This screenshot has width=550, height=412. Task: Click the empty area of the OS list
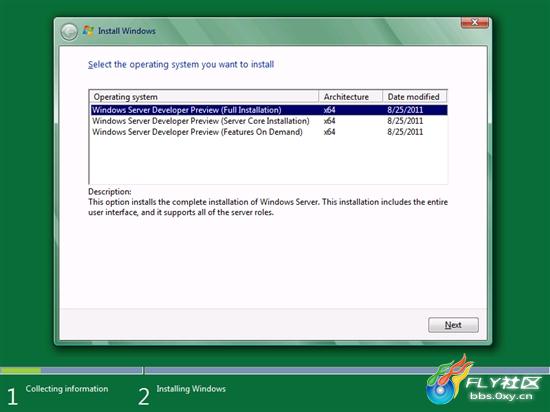(x=269, y=161)
